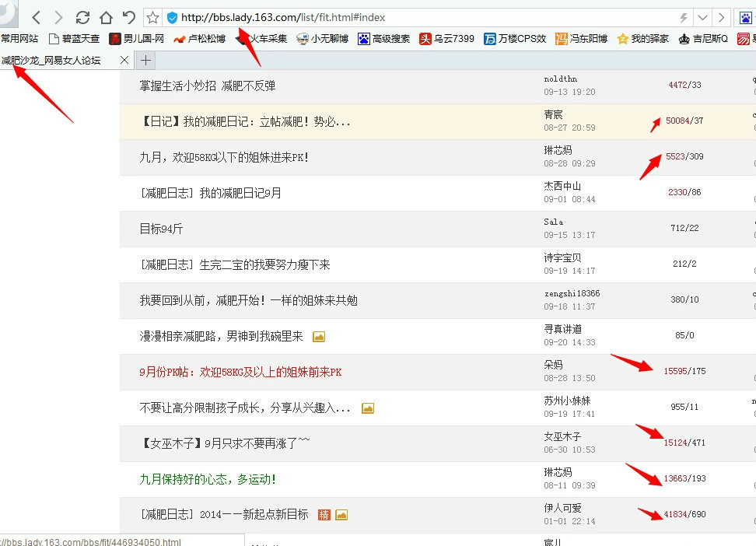Click the browser back arrow
This screenshot has width=756, height=546.
coord(36,17)
